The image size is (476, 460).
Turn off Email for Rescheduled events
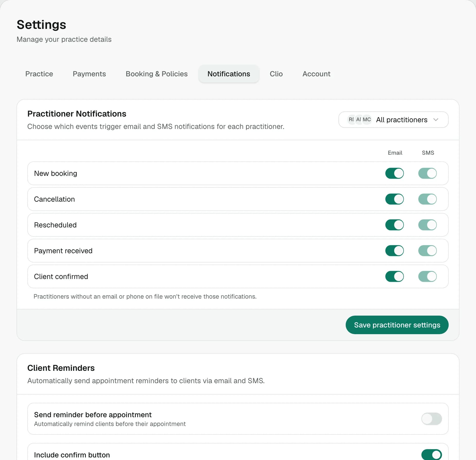pyautogui.click(x=394, y=225)
